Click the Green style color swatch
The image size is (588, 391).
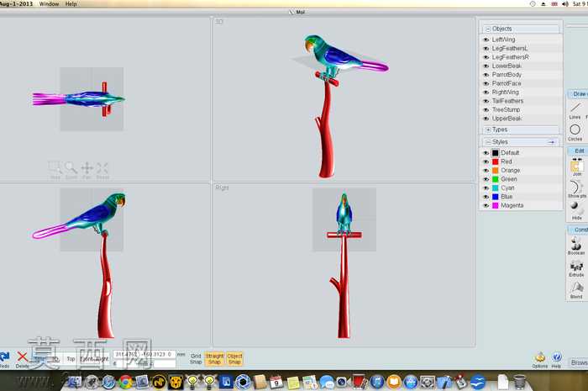click(496, 179)
